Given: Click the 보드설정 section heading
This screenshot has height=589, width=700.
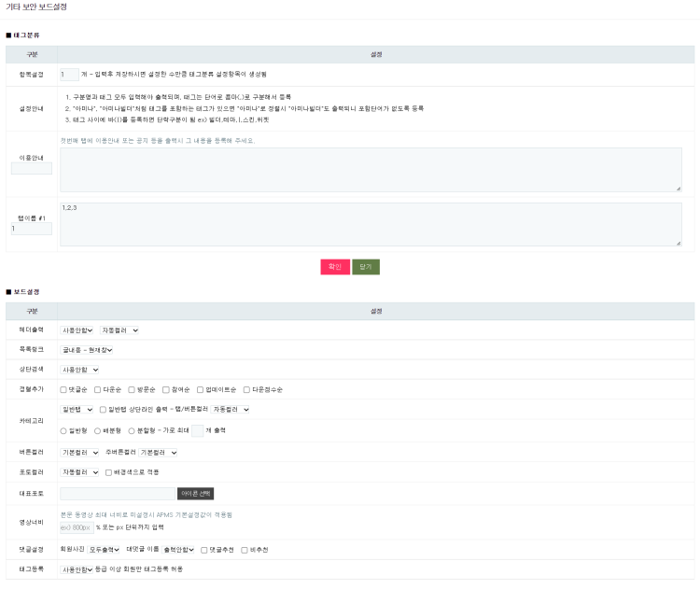Looking at the screenshot, I should [23, 292].
